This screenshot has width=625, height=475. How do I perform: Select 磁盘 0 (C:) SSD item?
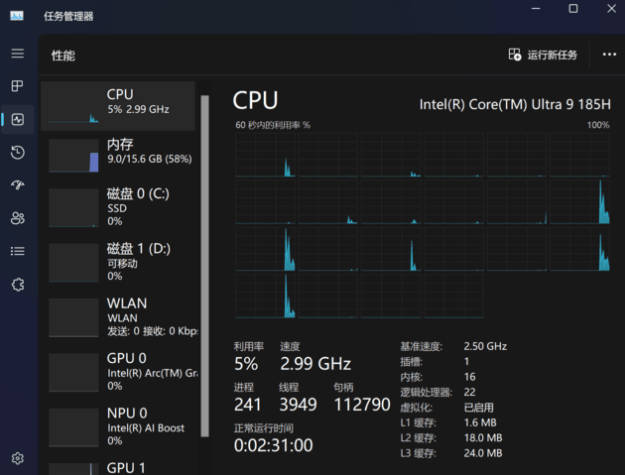[x=118, y=208]
